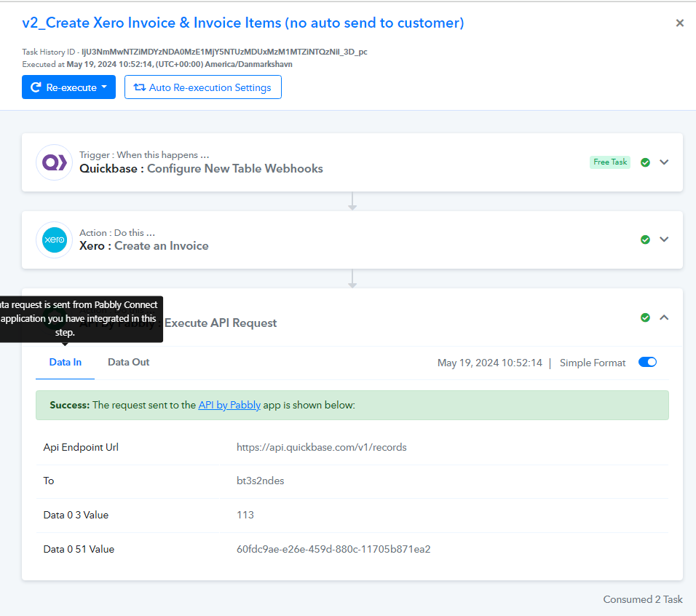Screen dimensions: 696x616
Task: Click the Xero Create an Invoice title
Action: click(144, 246)
